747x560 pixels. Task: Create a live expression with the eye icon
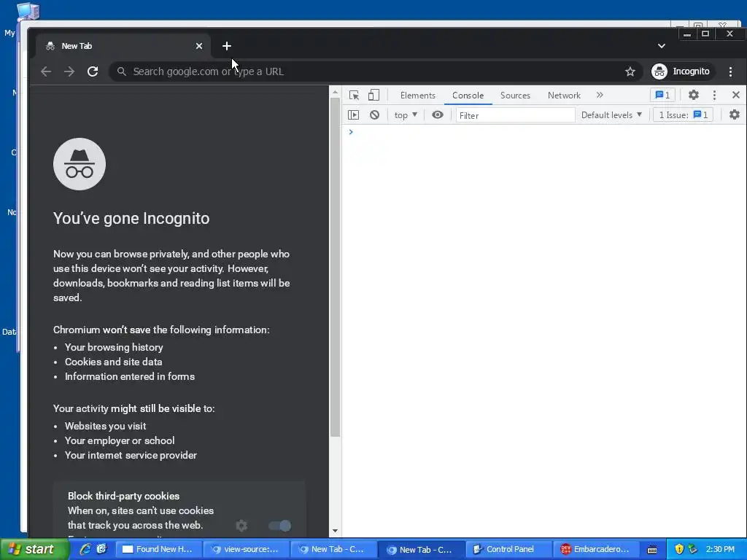438,114
